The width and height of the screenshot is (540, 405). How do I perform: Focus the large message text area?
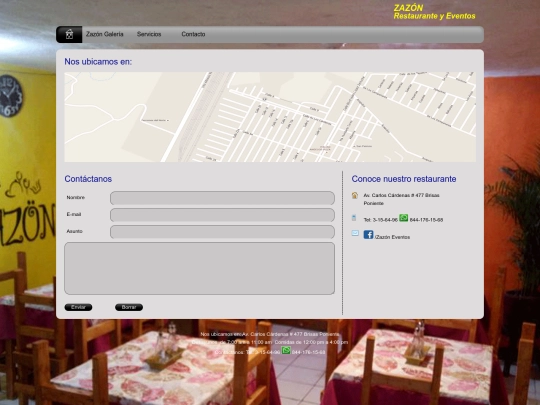[199, 268]
